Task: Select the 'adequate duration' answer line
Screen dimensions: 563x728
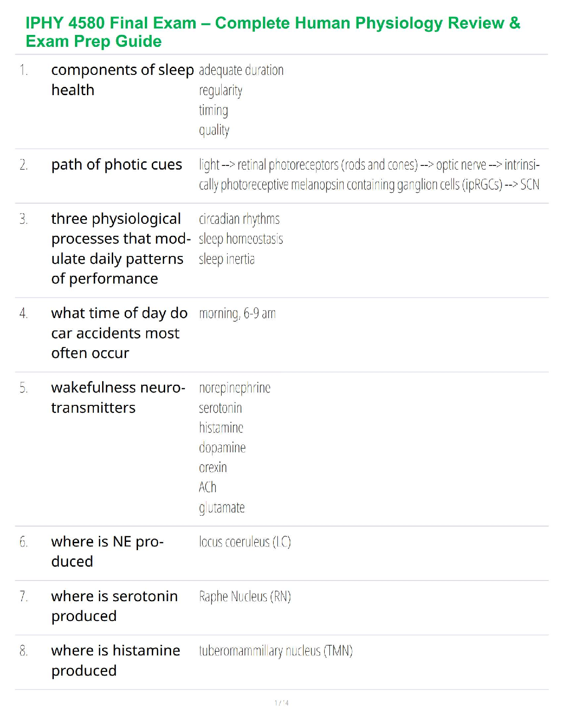Action: click(x=241, y=70)
